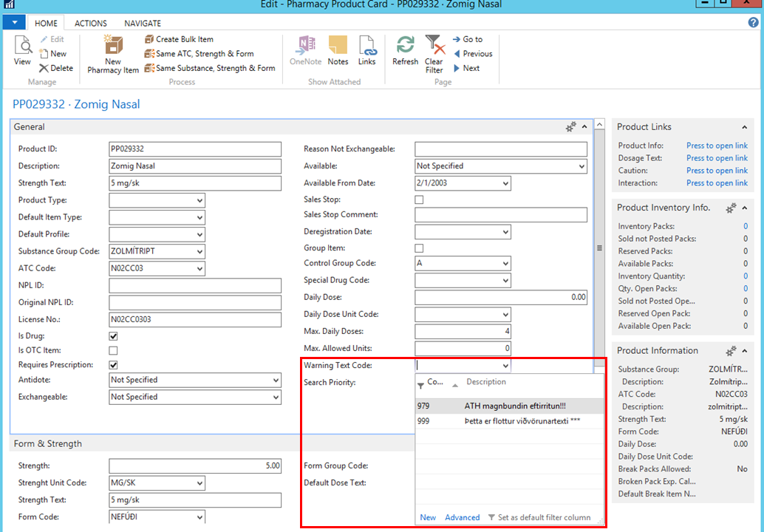Click the View icon in Manage group
Image resolution: width=764 pixels, height=532 pixels.
tap(22, 46)
